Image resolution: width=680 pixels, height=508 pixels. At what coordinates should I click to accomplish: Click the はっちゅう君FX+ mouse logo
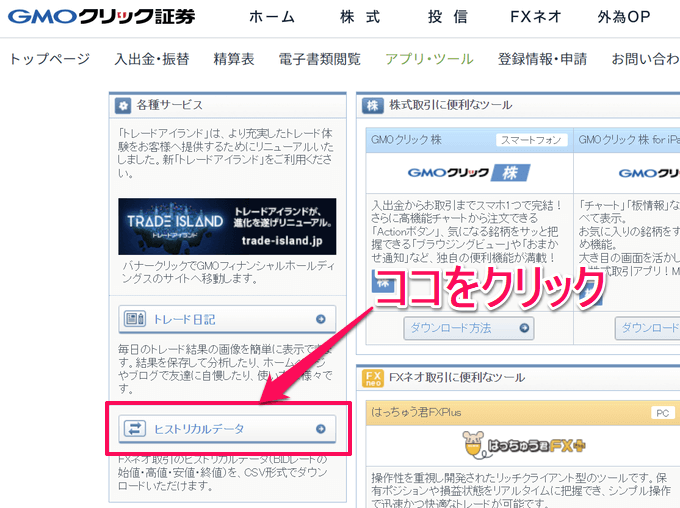coord(524,445)
